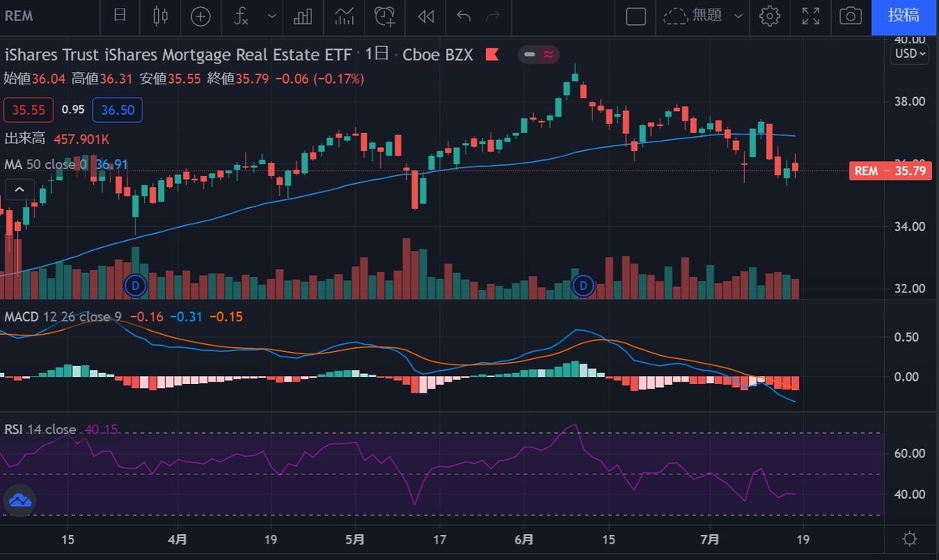Click the blue 投稿 publish button
Image resolution: width=939 pixels, height=560 pixels.
click(x=904, y=16)
